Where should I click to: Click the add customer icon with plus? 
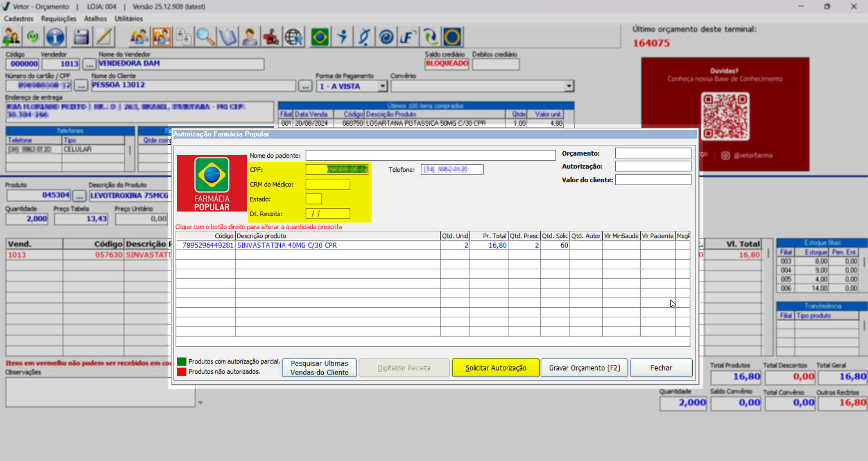11,37
